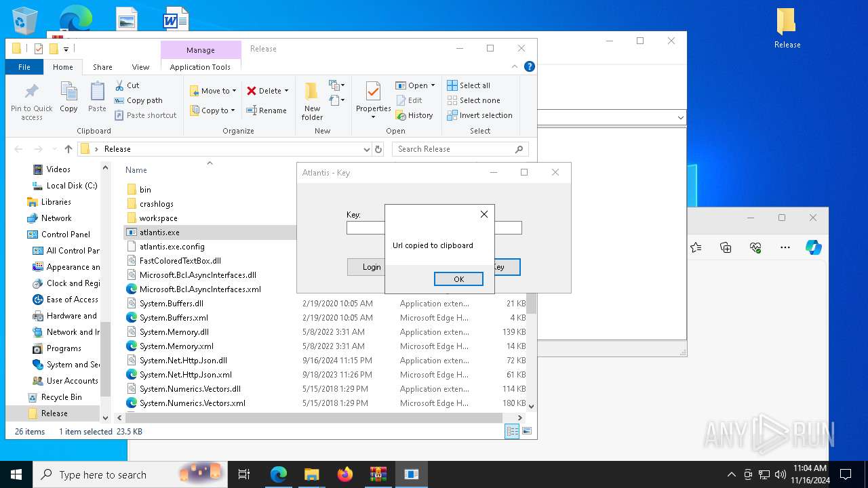Click the Windows Start button
This screenshot has width=868, height=488.
point(16,474)
